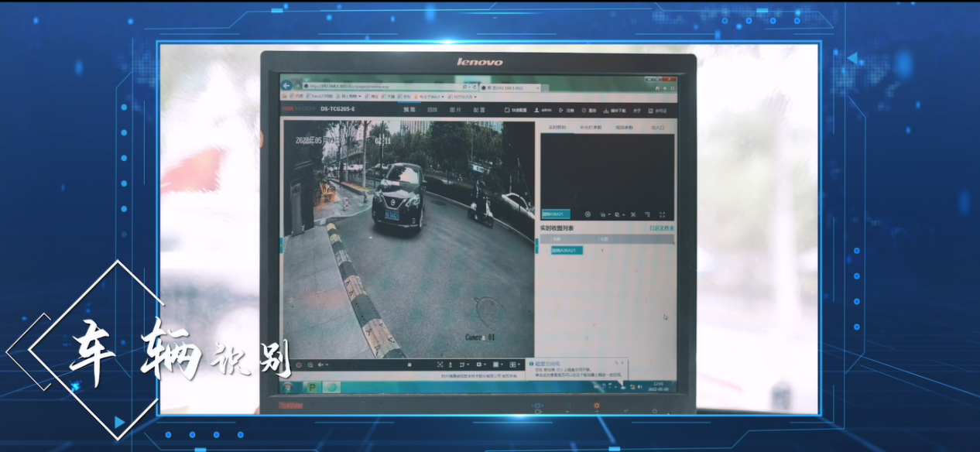Screen dimensions: 980x452
Task: Click the Windows Start button
Action: pos(287,387)
